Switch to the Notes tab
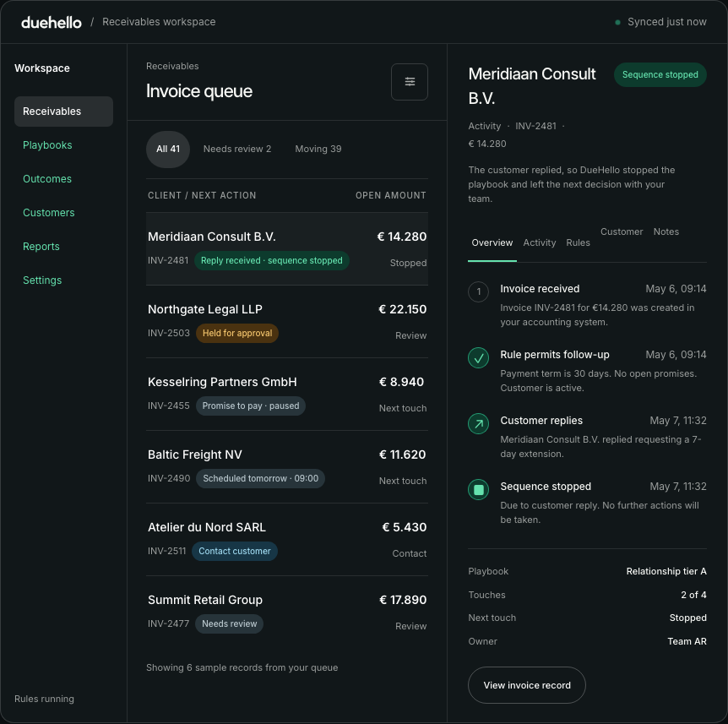The image size is (728, 724). 666,231
